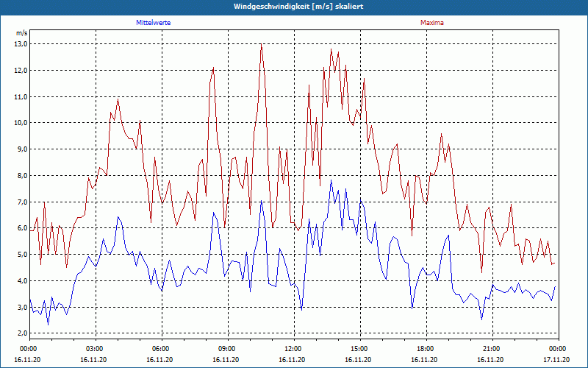Click the 9,0 y-axis value

click(23, 149)
